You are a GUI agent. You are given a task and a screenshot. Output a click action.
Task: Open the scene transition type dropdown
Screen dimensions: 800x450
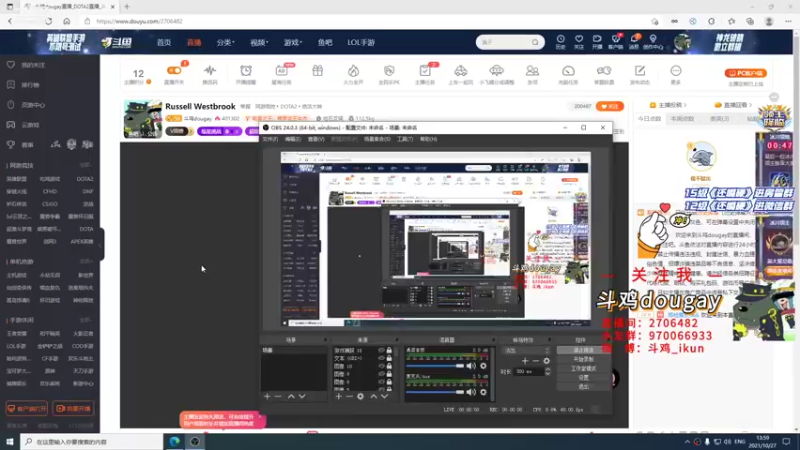coord(527,351)
